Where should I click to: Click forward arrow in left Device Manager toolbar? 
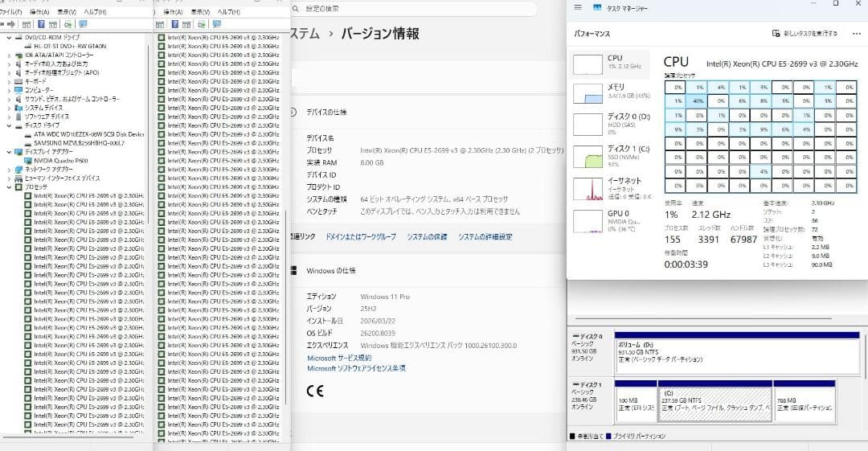11,24
